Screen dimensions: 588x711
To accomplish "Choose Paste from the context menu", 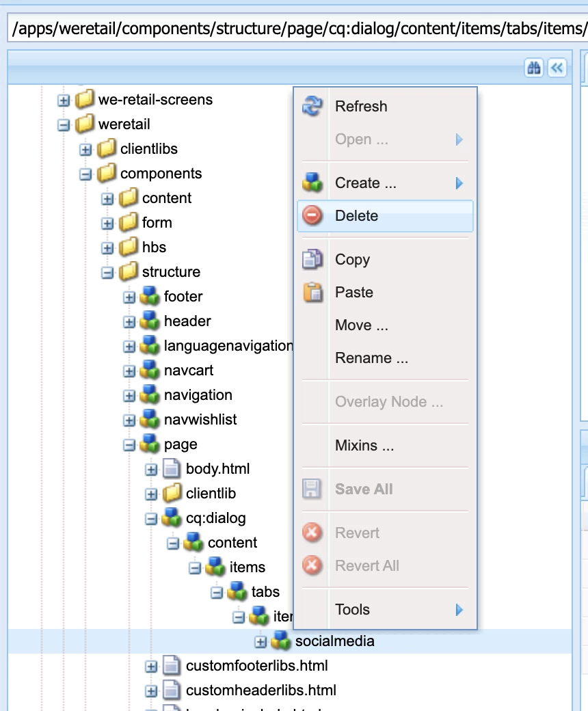I will pyautogui.click(x=385, y=292).
